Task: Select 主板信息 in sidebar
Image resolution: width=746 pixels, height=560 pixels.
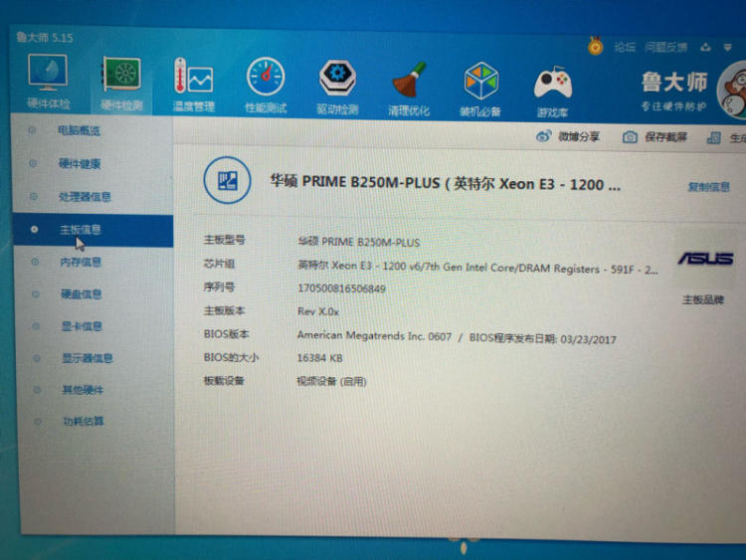Action: coord(93,231)
